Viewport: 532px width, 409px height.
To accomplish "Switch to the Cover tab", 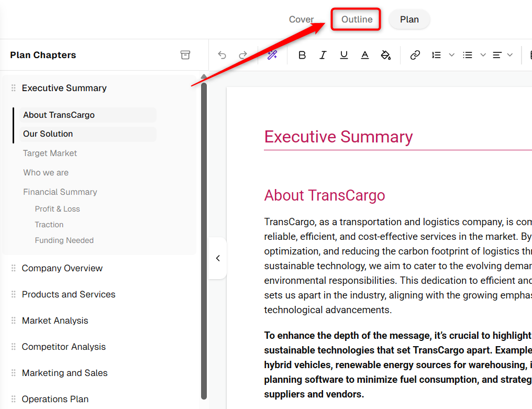I will pyautogui.click(x=301, y=19).
